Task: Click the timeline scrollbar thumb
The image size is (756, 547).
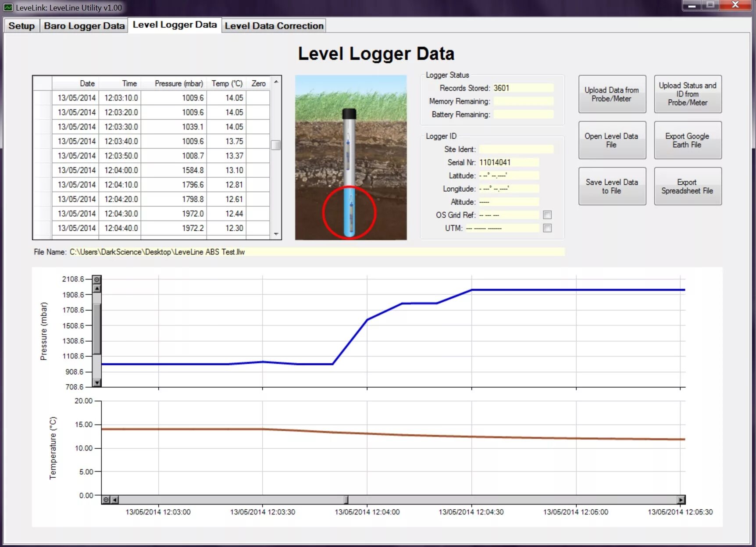Action: (x=346, y=499)
